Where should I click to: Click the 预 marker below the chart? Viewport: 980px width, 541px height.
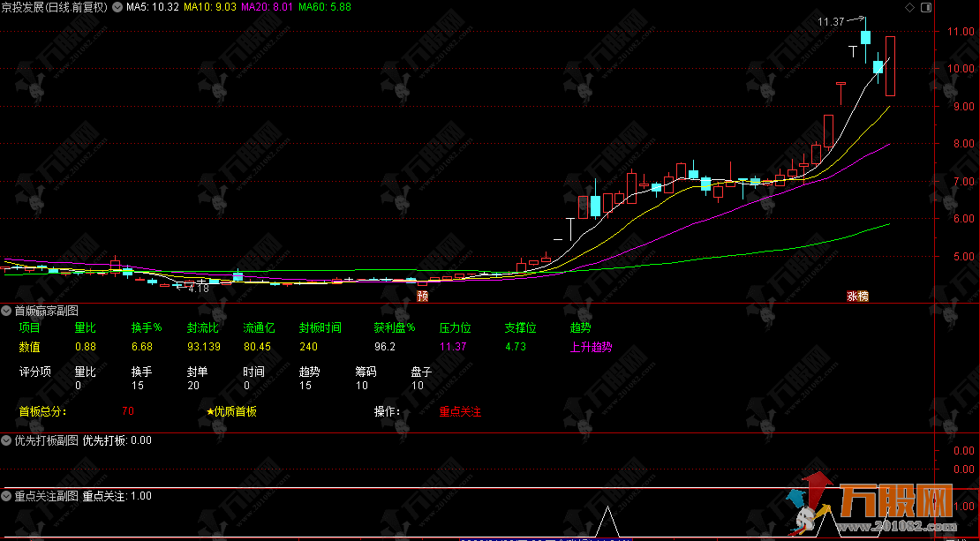pos(423,297)
